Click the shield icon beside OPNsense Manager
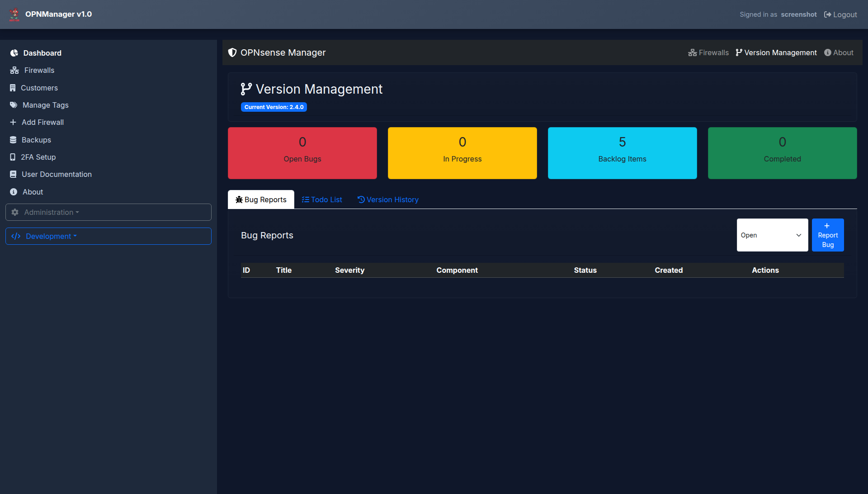Image resolution: width=868 pixels, height=494 pixels. [x=232, y=52]
